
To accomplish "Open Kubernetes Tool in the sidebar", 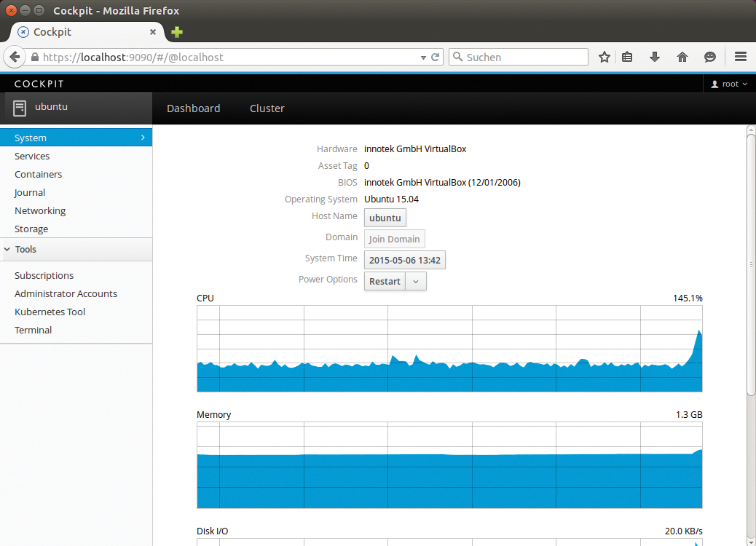I will (x=76, y=312).
